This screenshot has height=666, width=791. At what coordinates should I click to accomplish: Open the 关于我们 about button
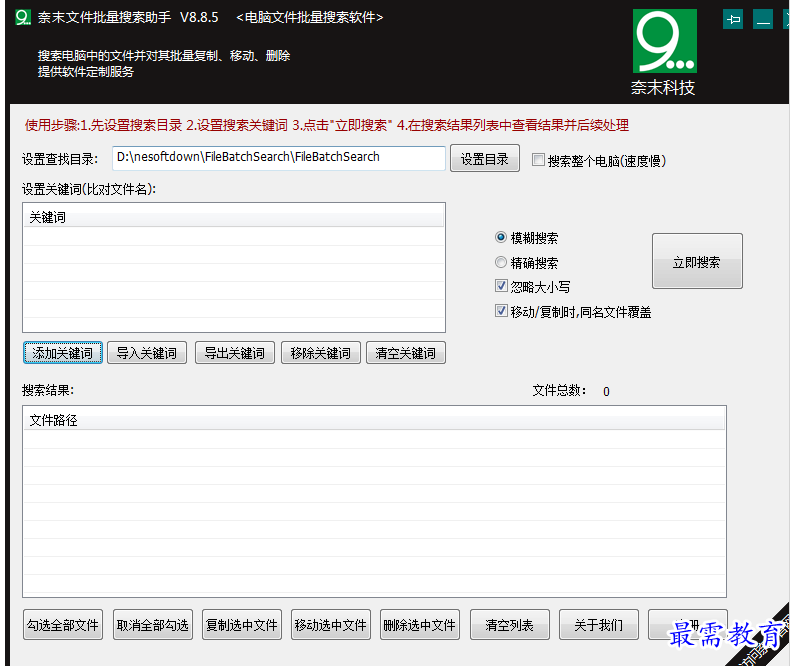point(599,625)
